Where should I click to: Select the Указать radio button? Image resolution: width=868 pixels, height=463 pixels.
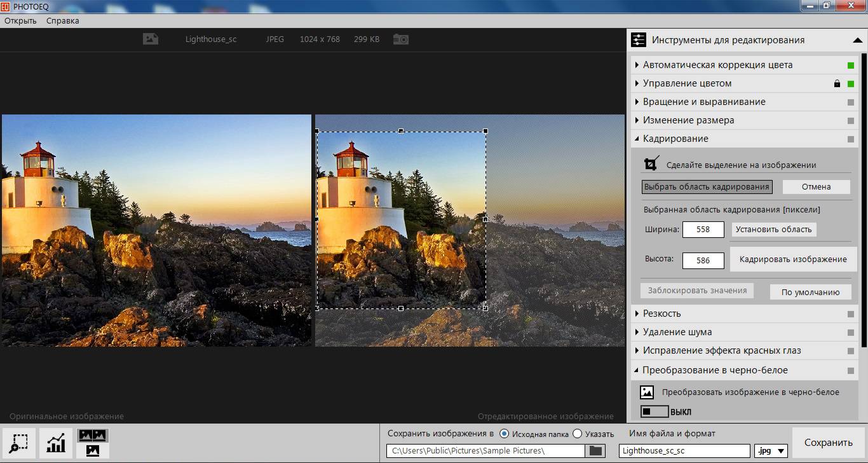(577, 434)
